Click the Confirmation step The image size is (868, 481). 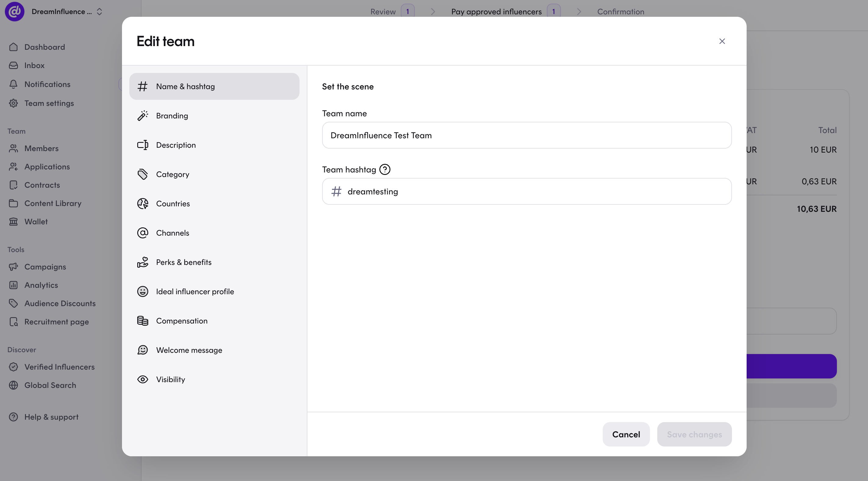[x=621, y=12]
